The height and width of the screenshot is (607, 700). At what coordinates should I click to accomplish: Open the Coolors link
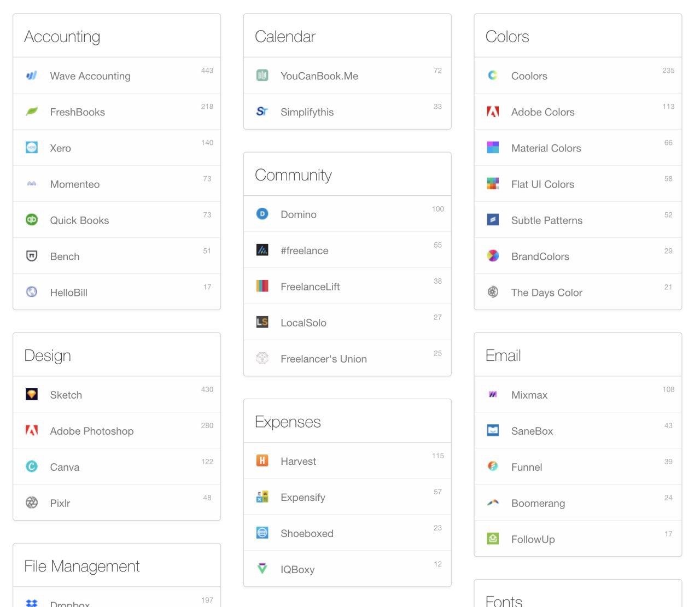pyautogui.click(x=529, y=76)
